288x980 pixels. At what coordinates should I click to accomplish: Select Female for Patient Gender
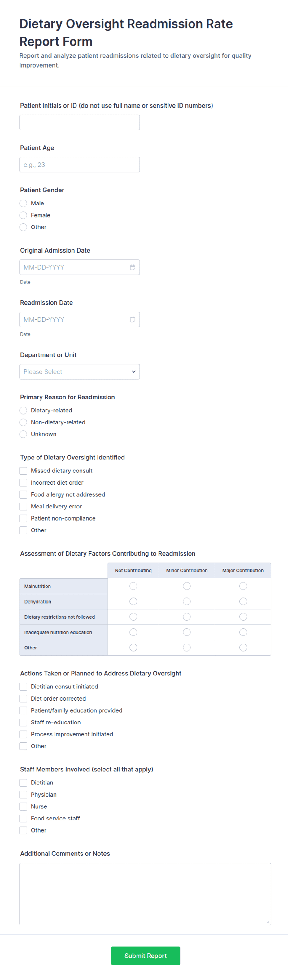click(23, 215)
